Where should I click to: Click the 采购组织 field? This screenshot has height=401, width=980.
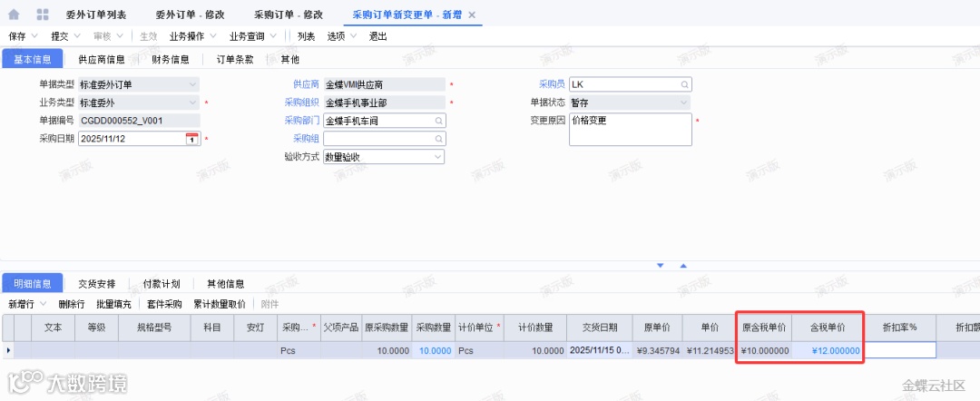[x=384, y=103]
